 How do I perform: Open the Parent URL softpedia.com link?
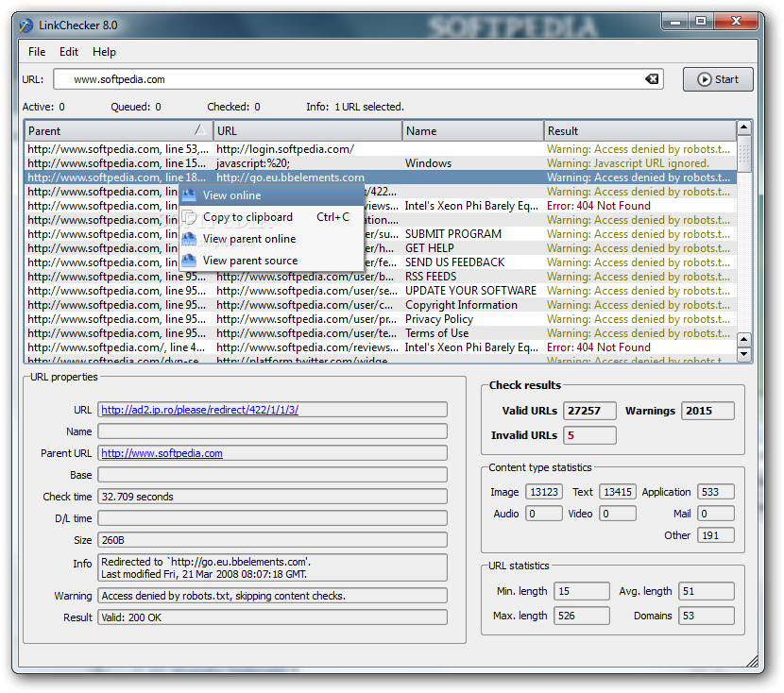[x=162, y=453]
